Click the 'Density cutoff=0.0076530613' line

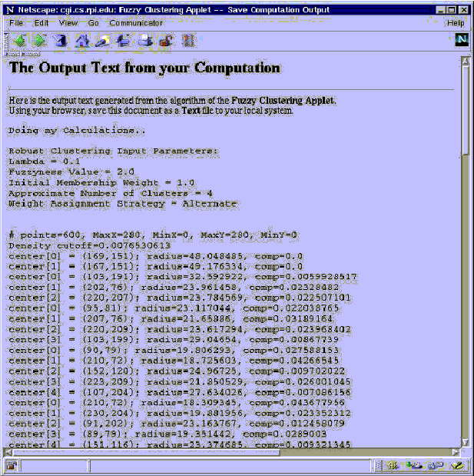[89, 245]
